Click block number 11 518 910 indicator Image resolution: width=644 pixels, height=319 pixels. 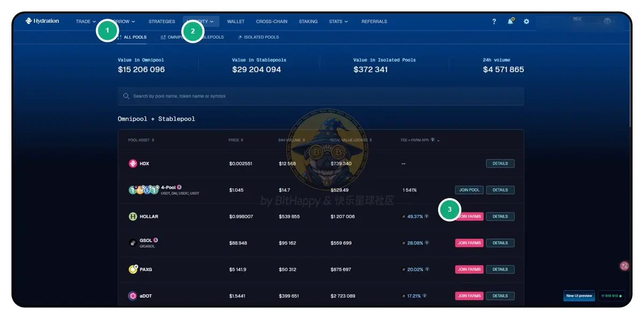(612, 296)
